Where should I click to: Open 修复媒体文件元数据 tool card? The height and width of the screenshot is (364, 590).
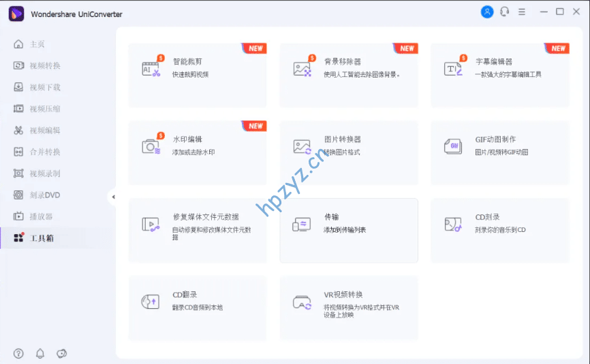[198, 230]
